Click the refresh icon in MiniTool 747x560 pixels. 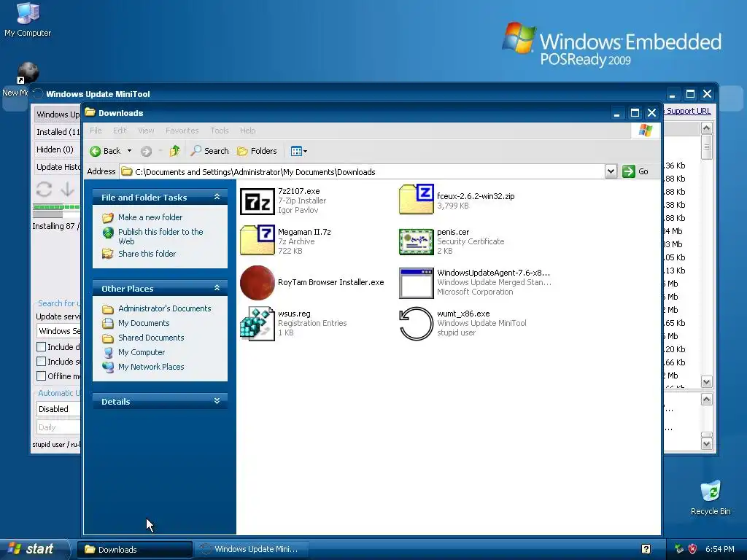(x=44, y=189)
